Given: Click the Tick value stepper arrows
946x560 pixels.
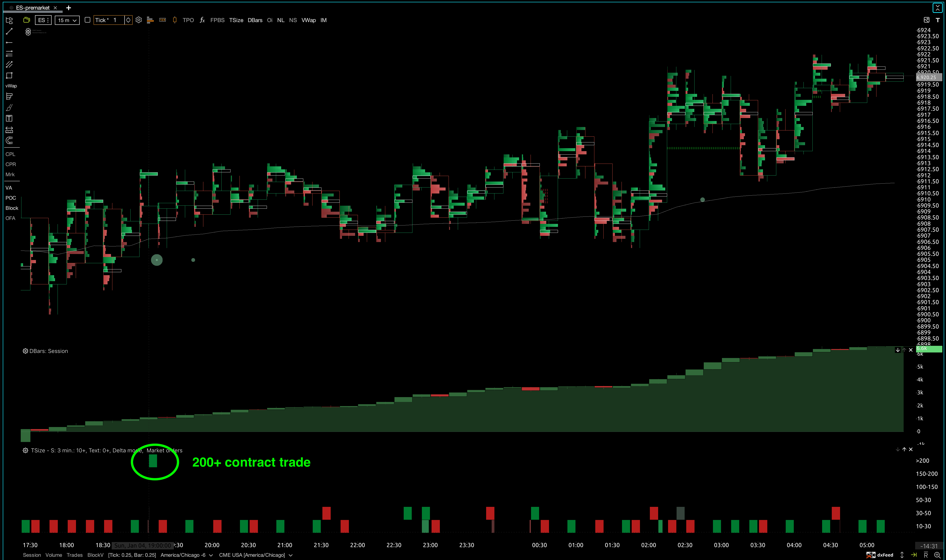Looking at the screenshot, I should [x=128, y=20].
